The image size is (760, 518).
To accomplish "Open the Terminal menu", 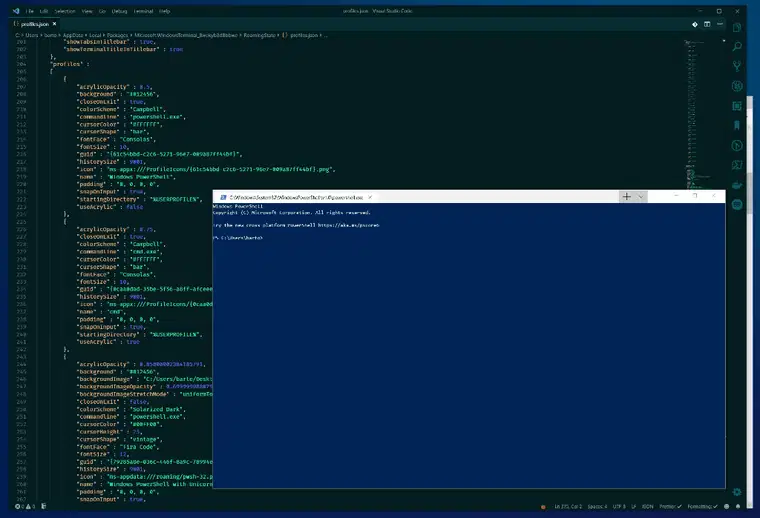I will tap(143, 11).
